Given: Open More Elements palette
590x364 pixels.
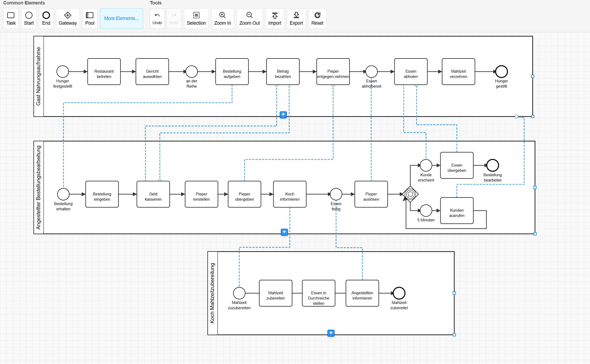Looking at the screenshot, I should pos(122,19).
